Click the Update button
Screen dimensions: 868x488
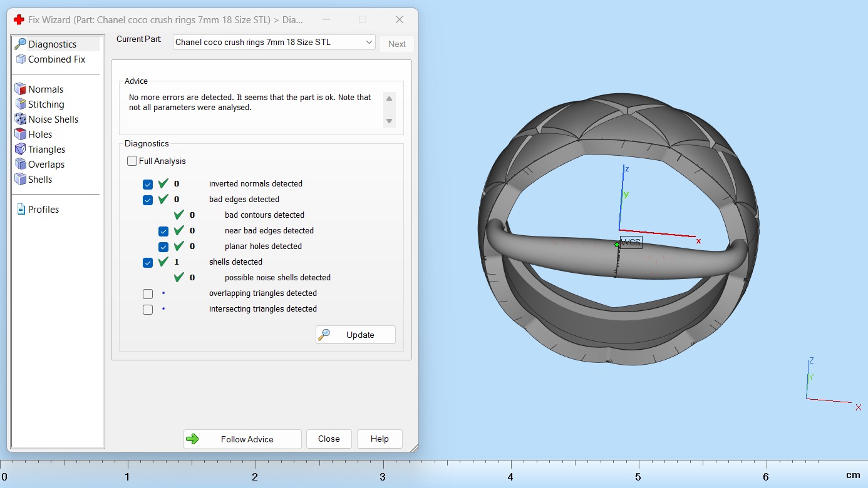tap(356, 335)
